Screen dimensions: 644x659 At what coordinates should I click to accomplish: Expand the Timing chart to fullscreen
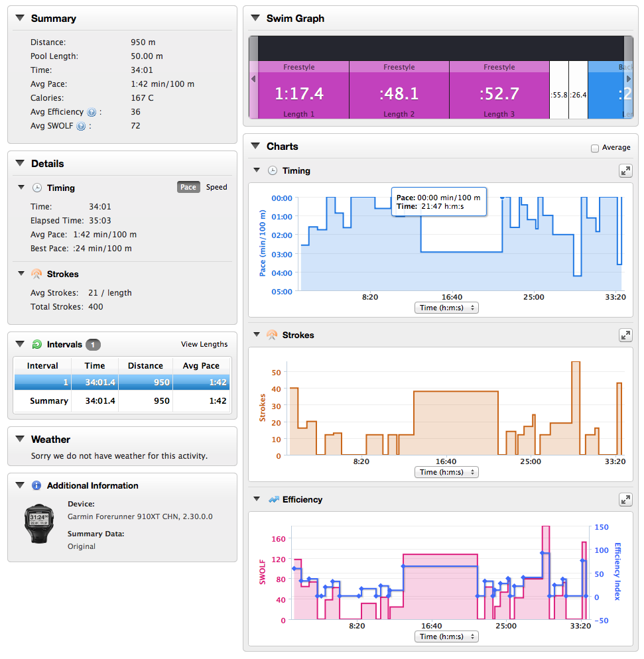click(625, 170)
